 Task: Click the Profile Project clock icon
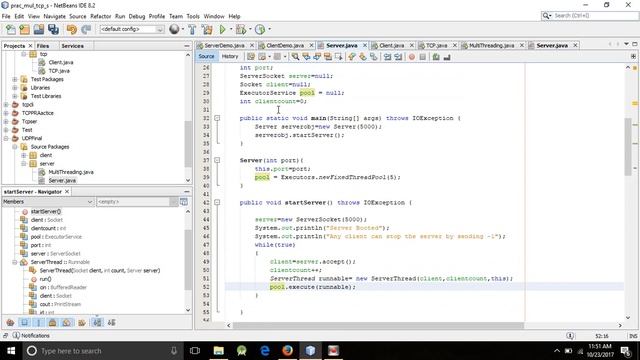(260, 29)
